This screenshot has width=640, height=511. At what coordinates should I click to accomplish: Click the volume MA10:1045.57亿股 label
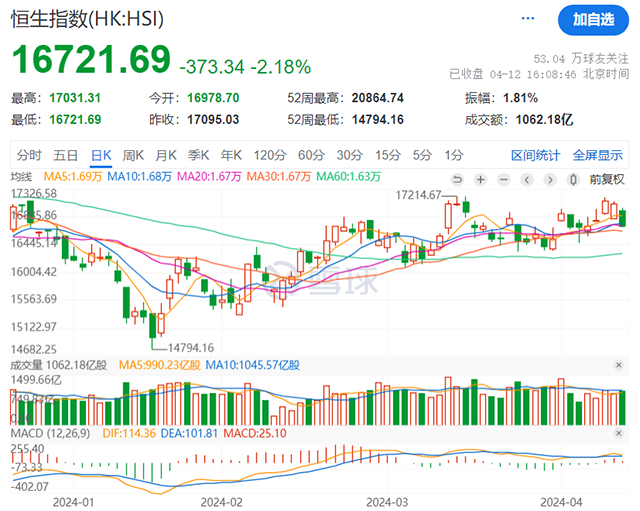point(253,365)
